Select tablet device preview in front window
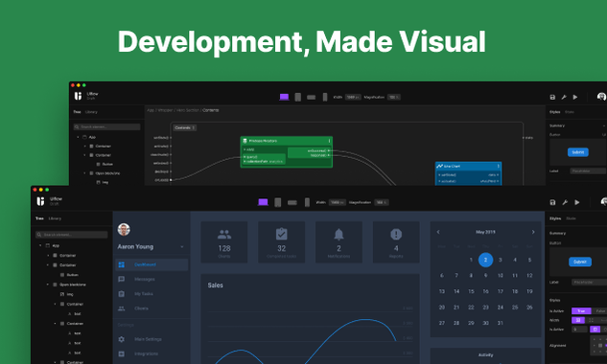This screenshot has width=607, height=364. [277, 202]
